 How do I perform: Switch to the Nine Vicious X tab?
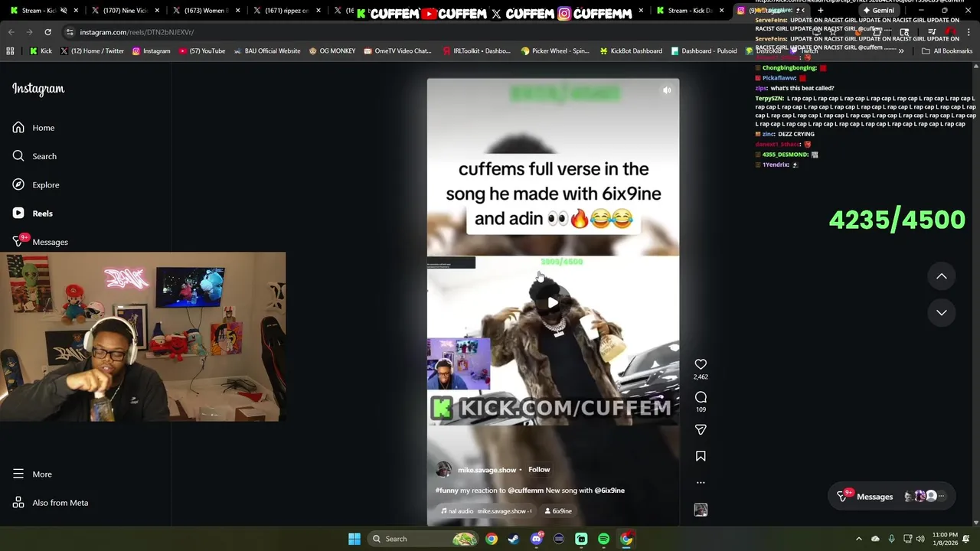pyautogui.click(x=126, y=11)
